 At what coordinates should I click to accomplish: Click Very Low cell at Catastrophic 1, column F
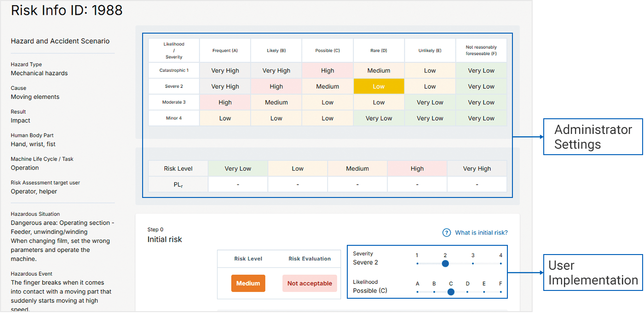pyautogui.click(x=481, y=70)
